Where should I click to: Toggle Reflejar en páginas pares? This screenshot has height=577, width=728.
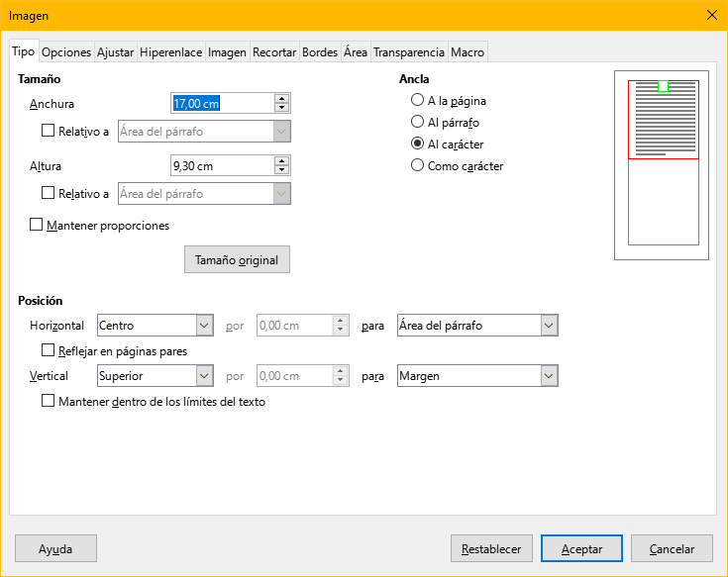click(x=48, y=350)
